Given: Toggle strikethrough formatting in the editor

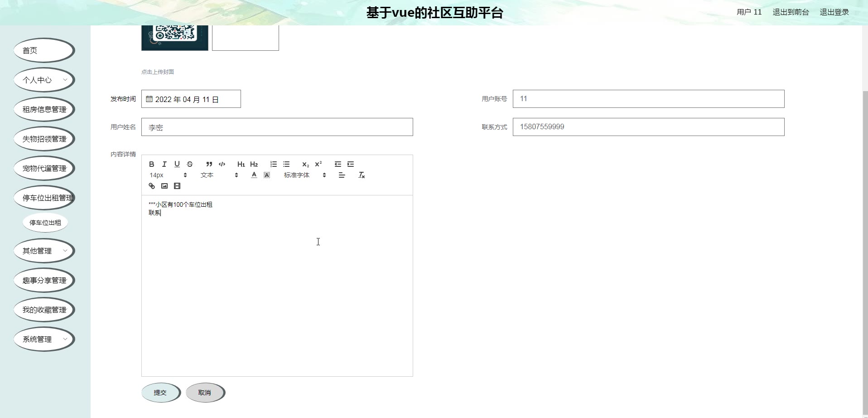Looking at the screenshot, I should coord(190,164).
